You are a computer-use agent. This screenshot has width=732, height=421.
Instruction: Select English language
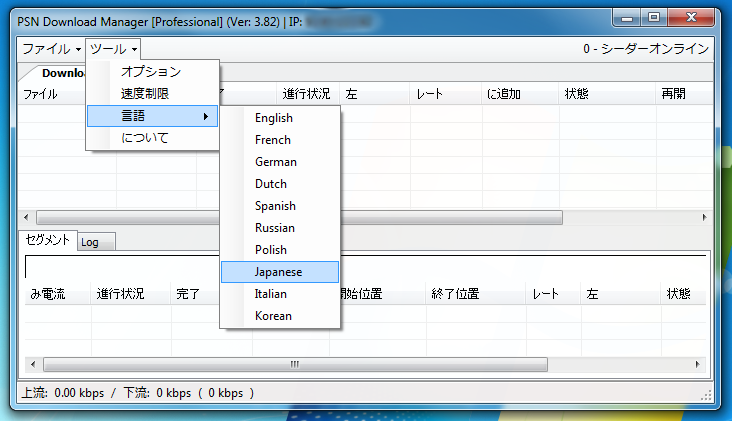point(280,118)
